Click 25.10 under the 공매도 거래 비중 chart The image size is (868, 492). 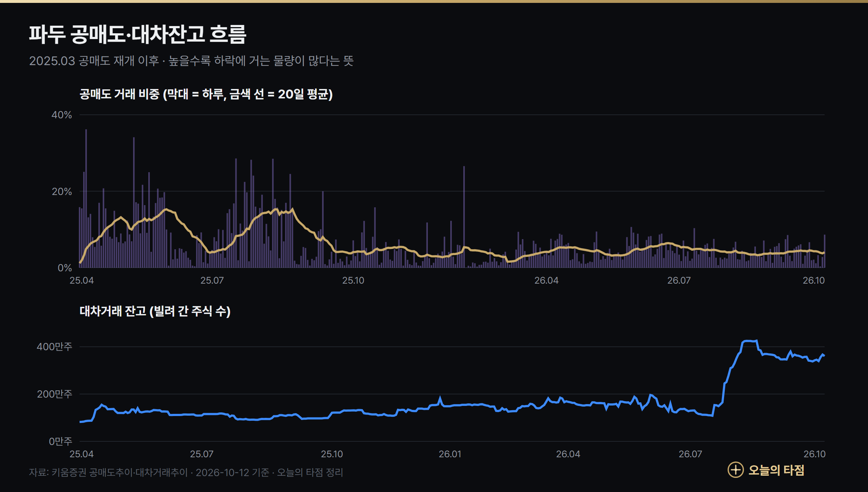[353, 280]
